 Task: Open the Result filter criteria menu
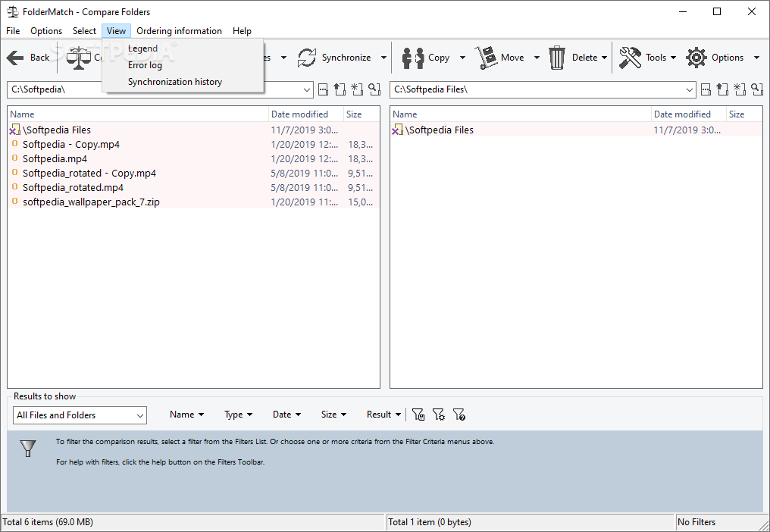click(383, 415)
